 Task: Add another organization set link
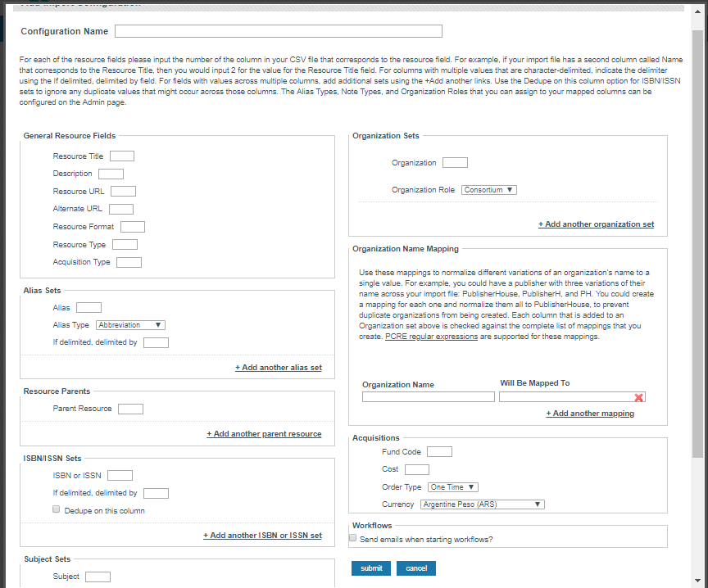point(596,224)
